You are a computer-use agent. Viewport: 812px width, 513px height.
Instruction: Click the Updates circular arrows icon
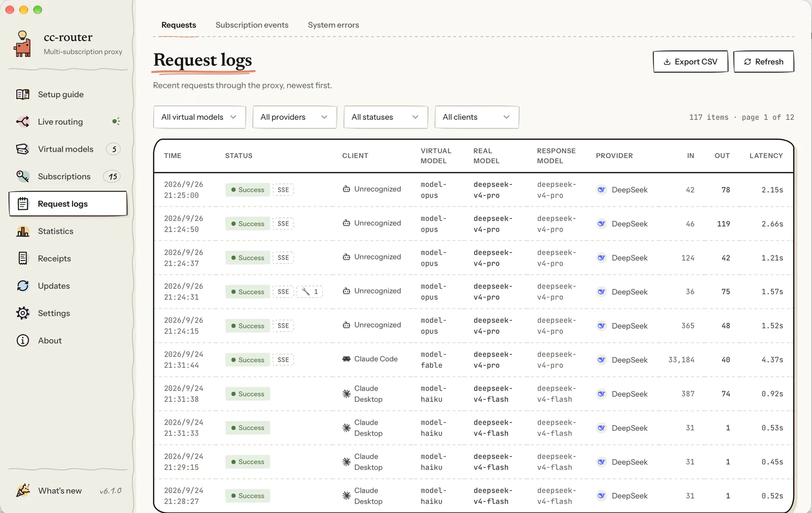23,285
